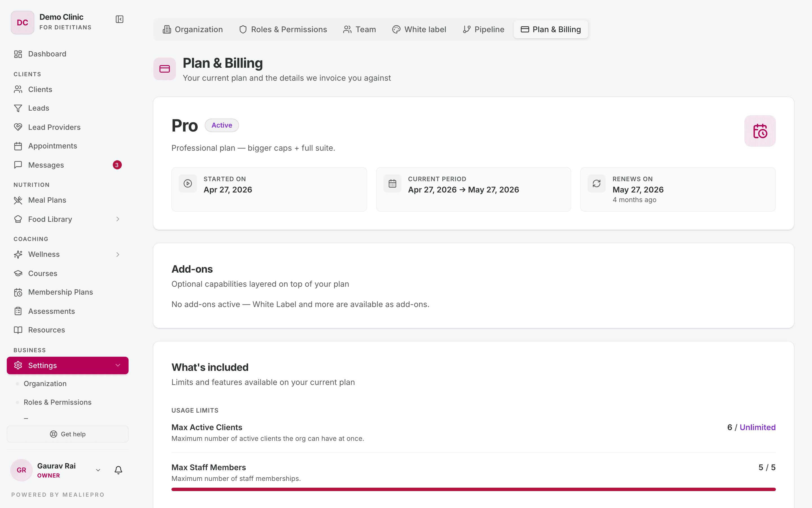Click the "Powered by MealiePro" footer text
The image size is (812, 508).
[x=58, y=494]
